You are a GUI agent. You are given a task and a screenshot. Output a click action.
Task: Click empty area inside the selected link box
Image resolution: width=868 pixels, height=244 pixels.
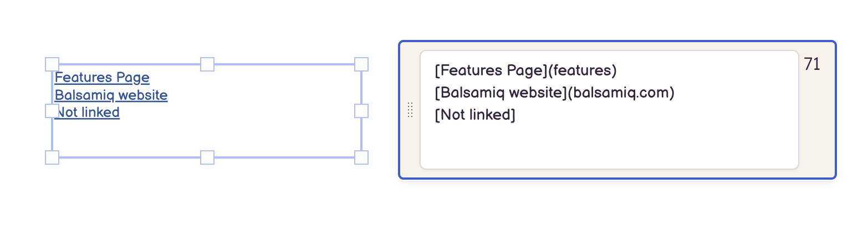(249, 133)
